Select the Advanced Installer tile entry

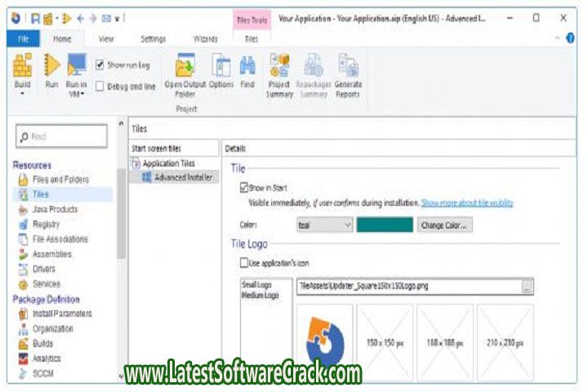183,177
